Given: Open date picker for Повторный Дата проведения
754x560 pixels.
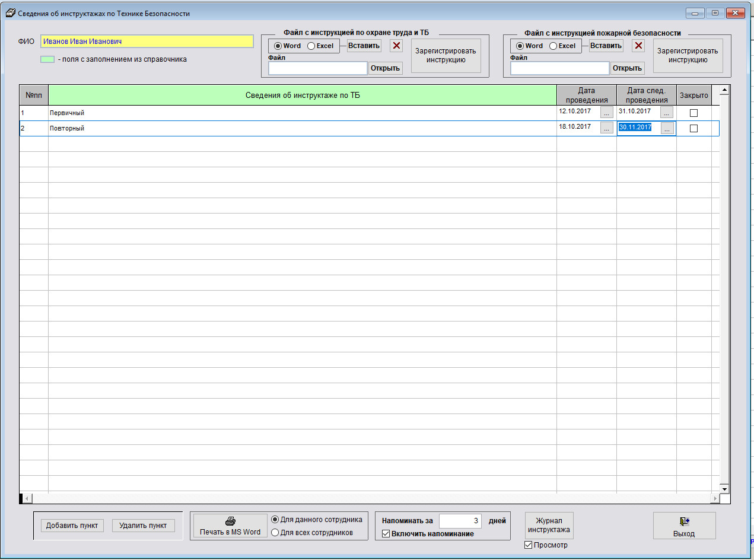Looking at the screenshot, I should pyautogui.click(x=606, y=128).
